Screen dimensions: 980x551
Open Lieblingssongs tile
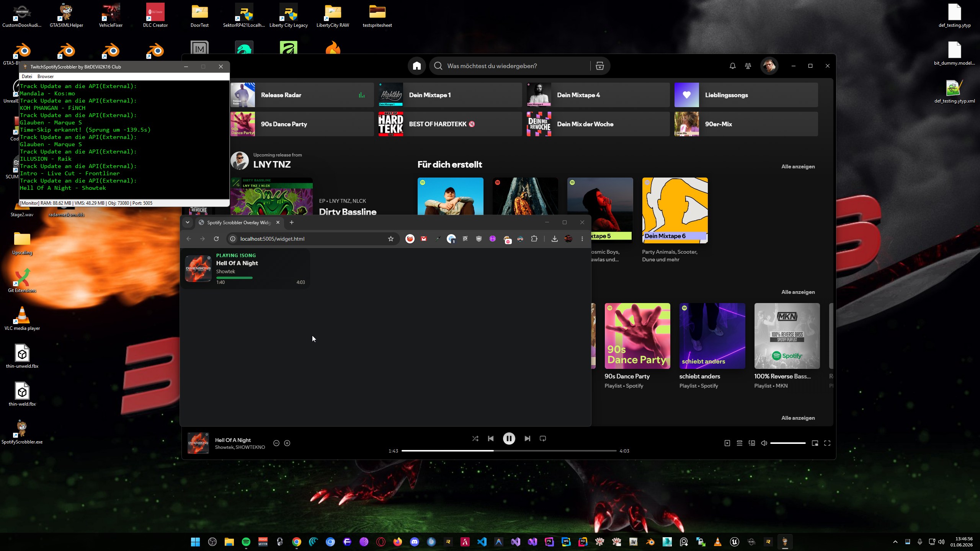pos(746,95)
